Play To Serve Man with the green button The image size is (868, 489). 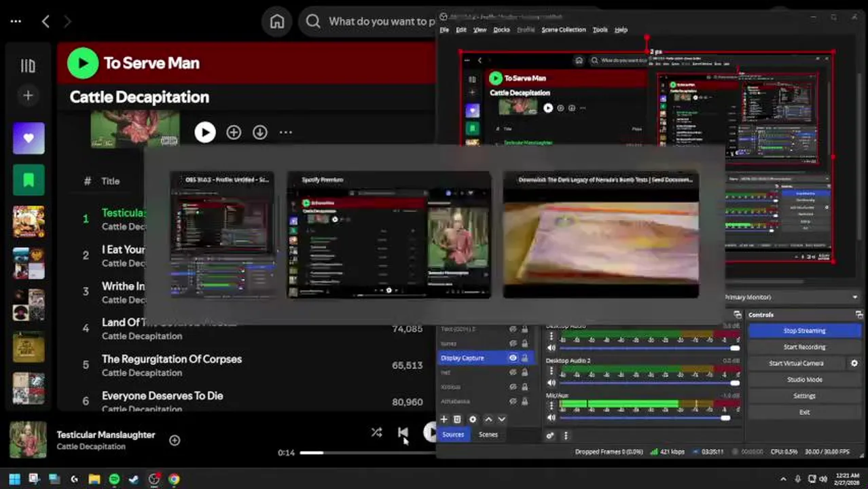coord(83,63)
